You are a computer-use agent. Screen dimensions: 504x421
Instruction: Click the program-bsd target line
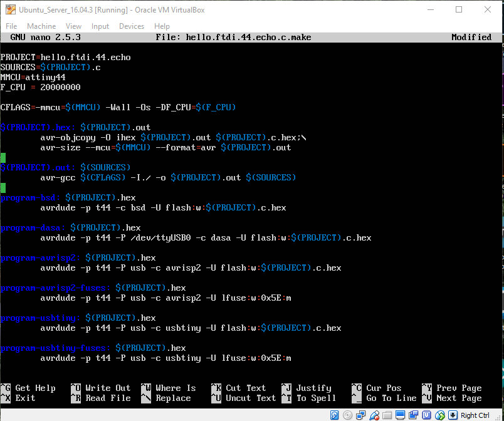pyautogui.click(x=68, y=197)
